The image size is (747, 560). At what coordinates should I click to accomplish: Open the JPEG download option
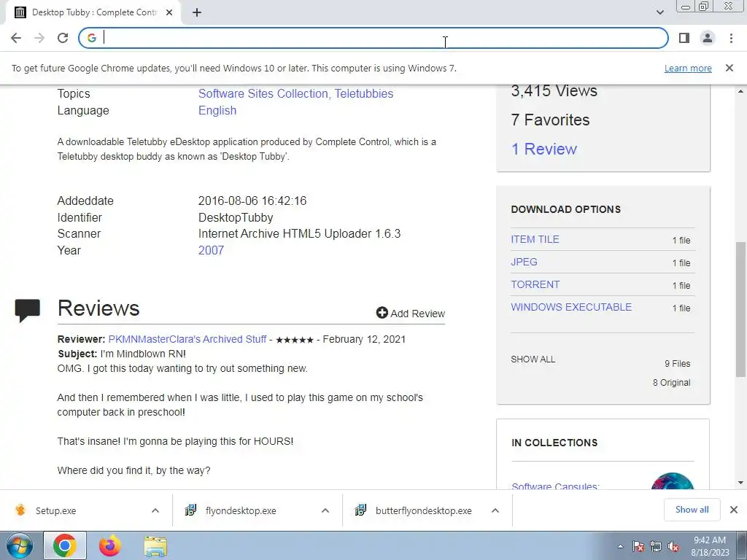(524, 262)
